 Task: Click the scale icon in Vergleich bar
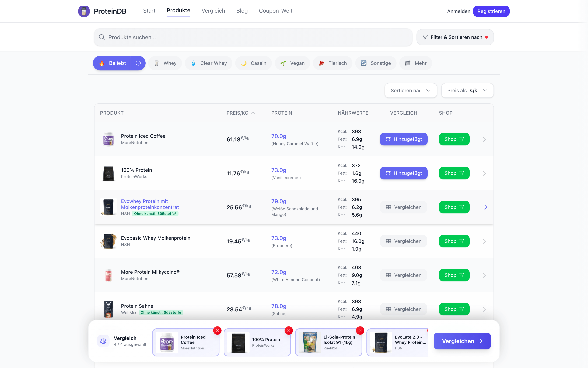coord(103,341)
